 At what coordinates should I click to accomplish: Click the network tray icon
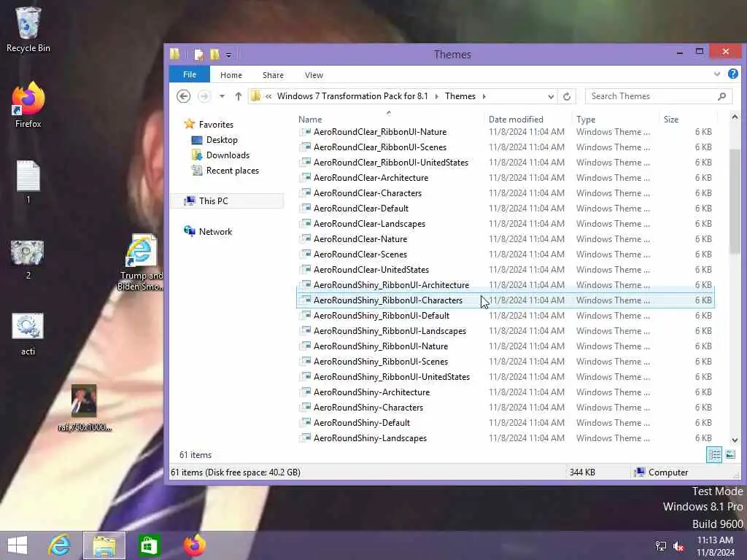(x=661, y=545)
